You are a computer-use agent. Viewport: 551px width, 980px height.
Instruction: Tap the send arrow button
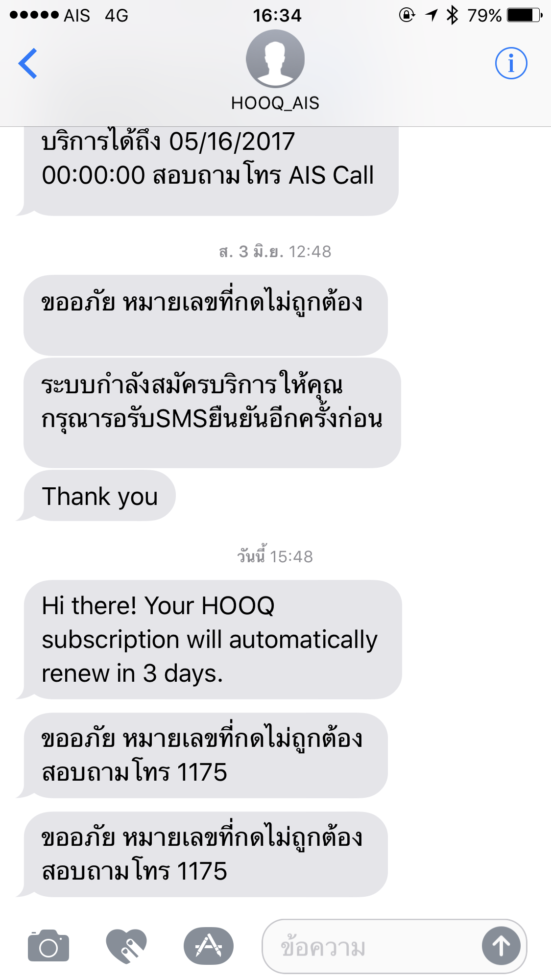501,946
